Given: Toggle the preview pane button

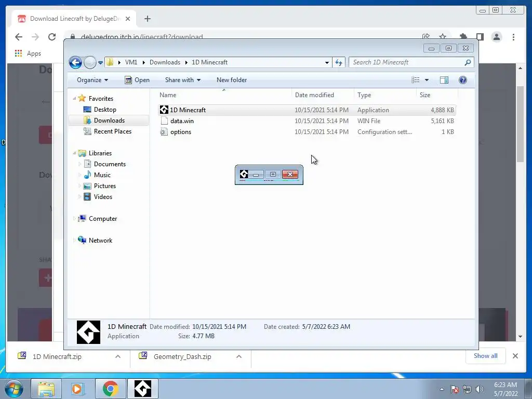Looking at the screenshot, I should 444,80.
